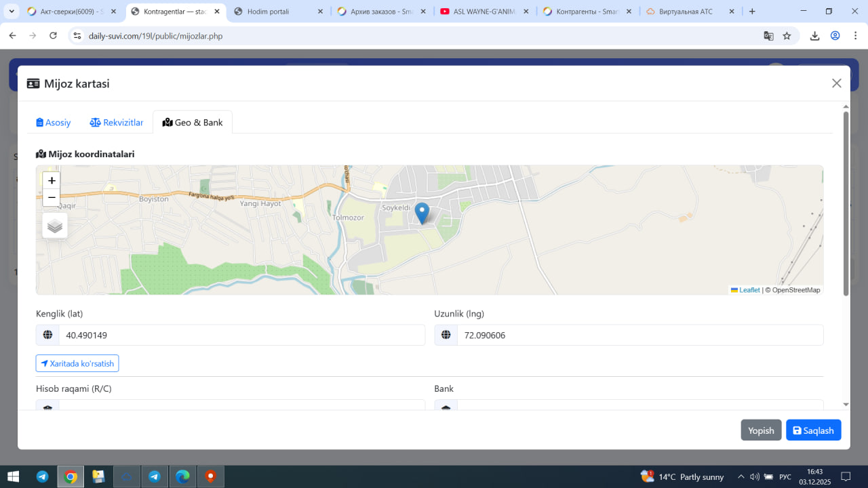Open the Chrome profile menu

[835, 36]
